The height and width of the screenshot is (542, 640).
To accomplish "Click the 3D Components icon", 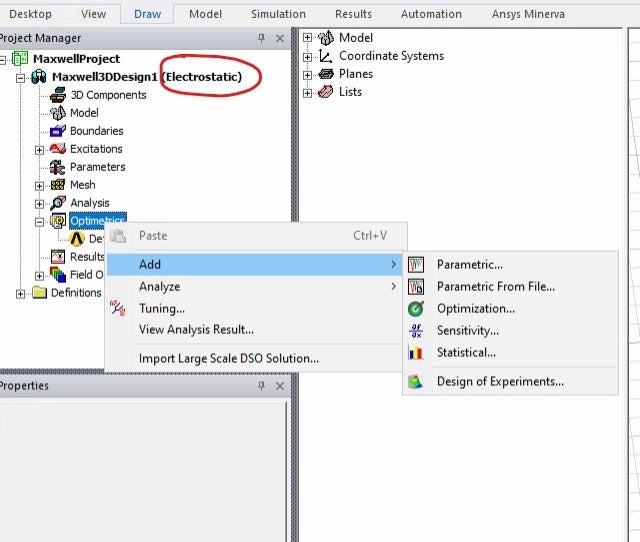I will [58, 95].
